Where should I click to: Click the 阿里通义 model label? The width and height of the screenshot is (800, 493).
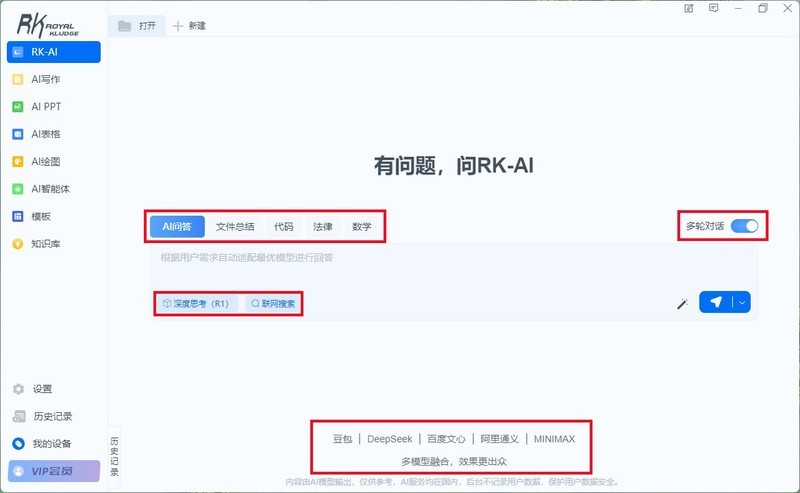pyautogui.click(x=499, y=439)
